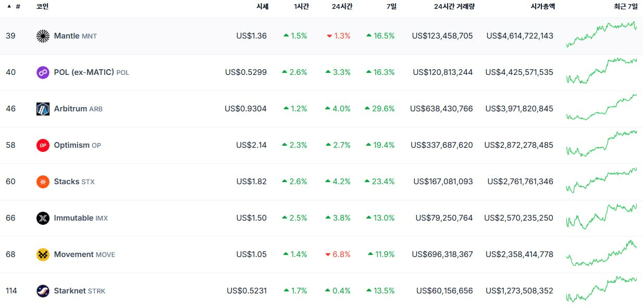This screenshot has height=308, width=644.
Task: Sort by the 코인 column header
Action: pyautogui.click(x=42, y=6)
